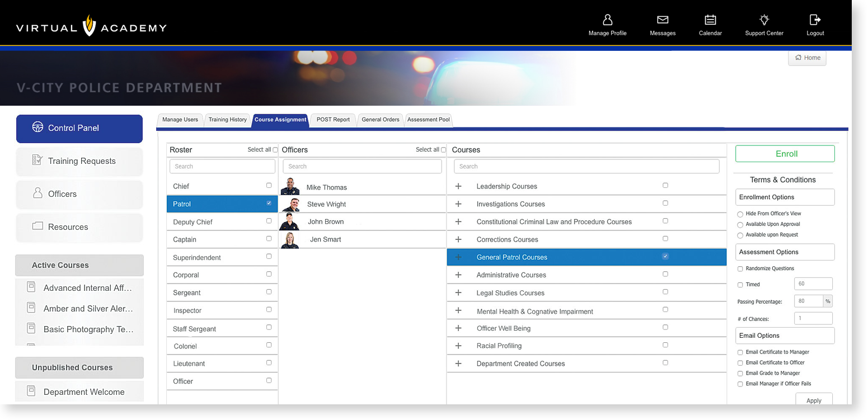Open Support Center lightbulb icon

764,20
